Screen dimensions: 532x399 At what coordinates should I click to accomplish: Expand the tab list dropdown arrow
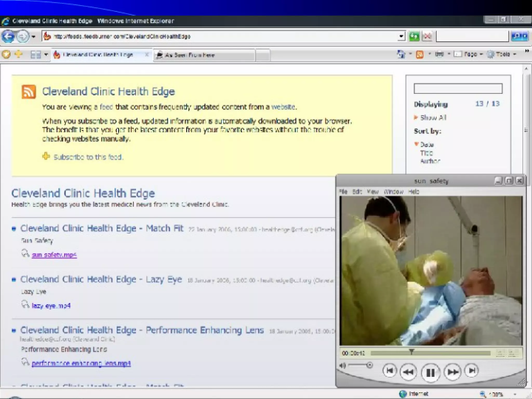point(46,55)
